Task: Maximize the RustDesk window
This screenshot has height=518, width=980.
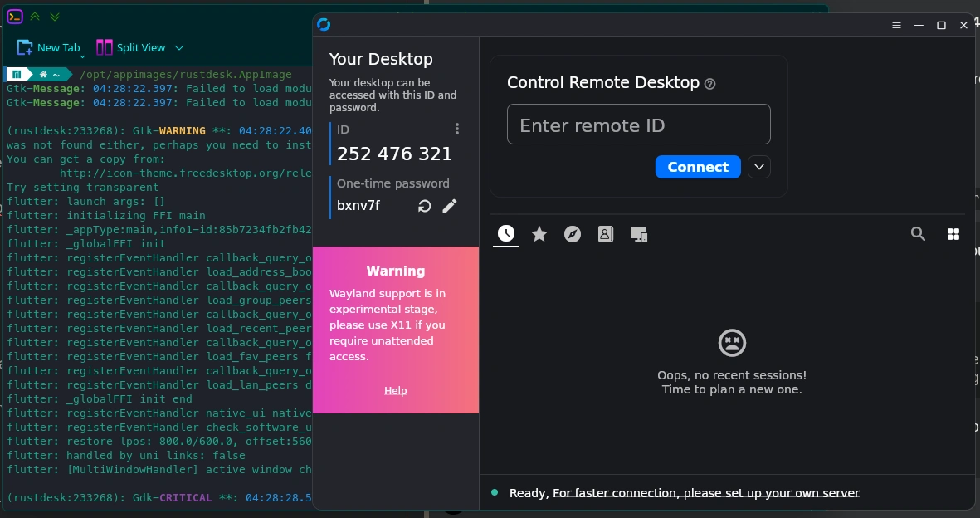Action: pos(941,25)
